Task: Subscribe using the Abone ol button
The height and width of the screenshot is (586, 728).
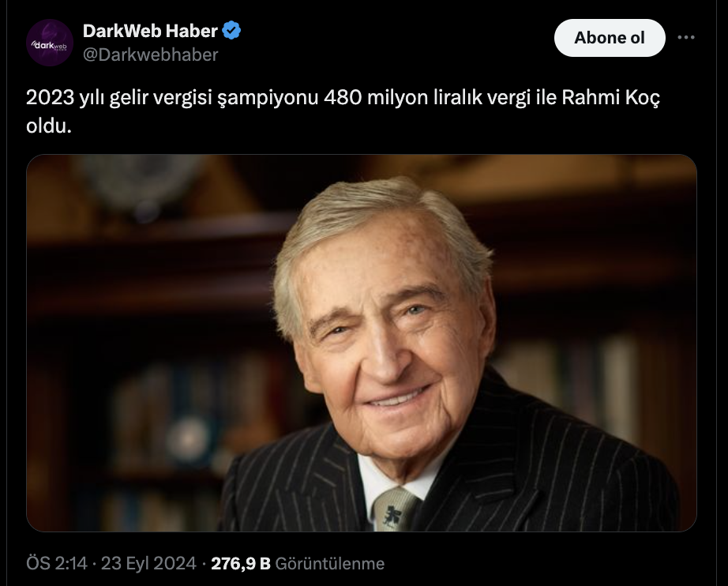Action: (x=610, y=38)
